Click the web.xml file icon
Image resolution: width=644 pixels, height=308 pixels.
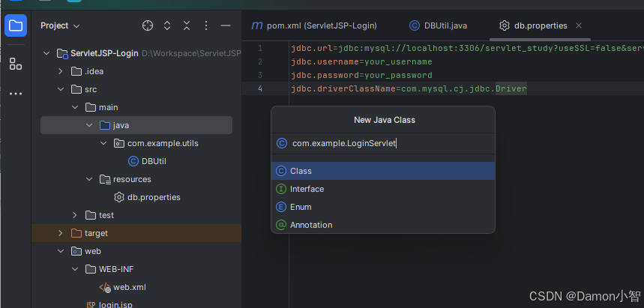coord(105,287)
